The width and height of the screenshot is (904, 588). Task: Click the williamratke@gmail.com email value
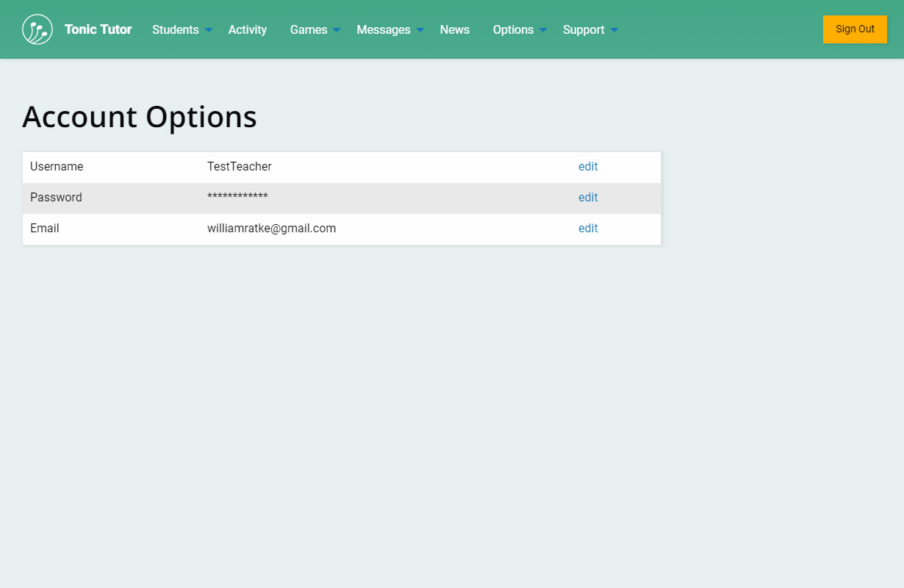click(x=271, y=229)
